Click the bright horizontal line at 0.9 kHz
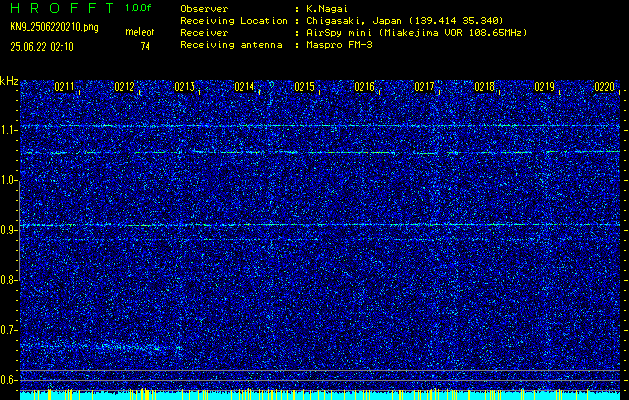629x400 pixels. pos(320,225)
